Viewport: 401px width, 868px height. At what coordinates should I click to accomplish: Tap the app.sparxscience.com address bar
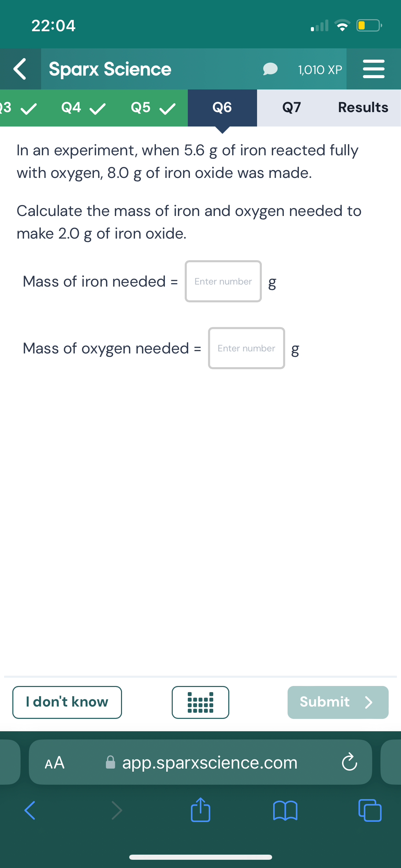click(x=209, y=762)
